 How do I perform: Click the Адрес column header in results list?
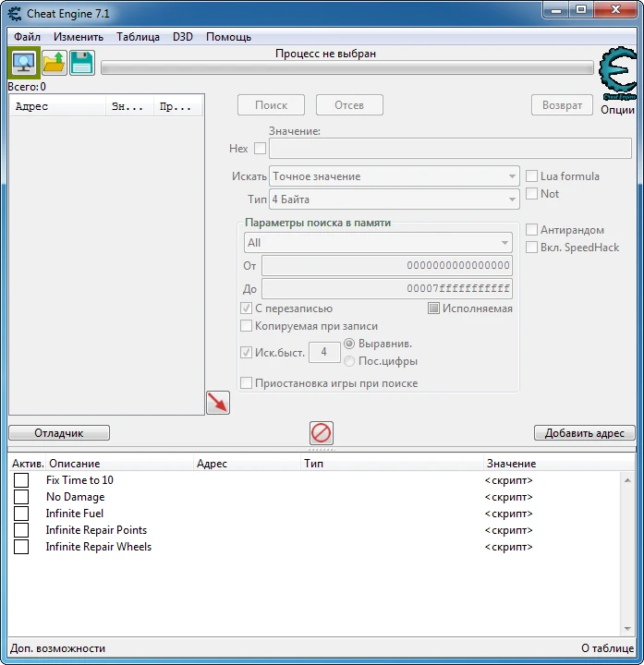coord(57,106)
